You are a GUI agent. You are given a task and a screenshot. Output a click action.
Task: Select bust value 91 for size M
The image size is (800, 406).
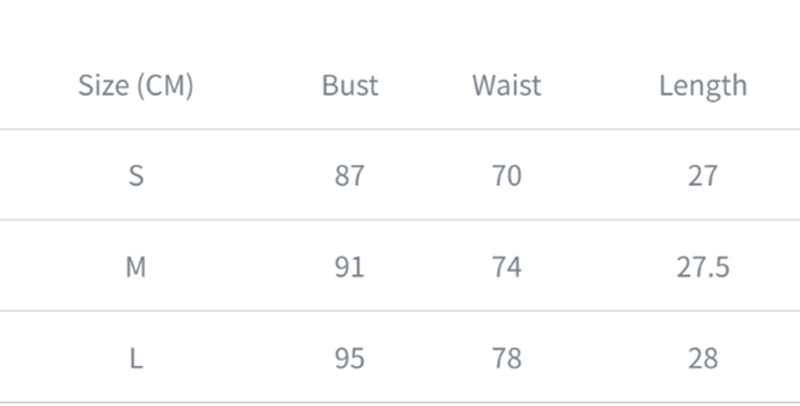coord(350,267)
